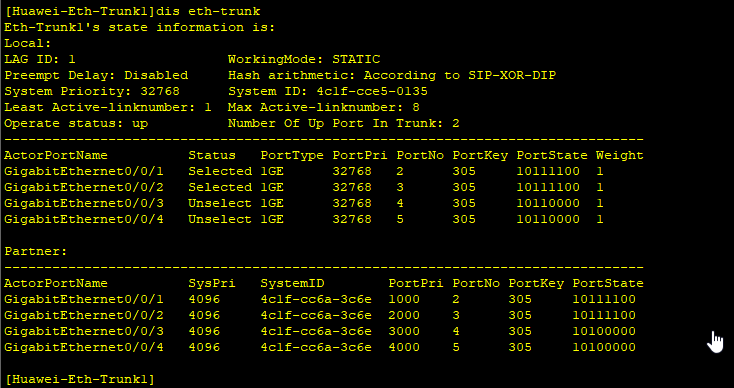The image size is (734, 388).
Task: Click the 'Operate status: up' text
Action: [x=76, y=124]
